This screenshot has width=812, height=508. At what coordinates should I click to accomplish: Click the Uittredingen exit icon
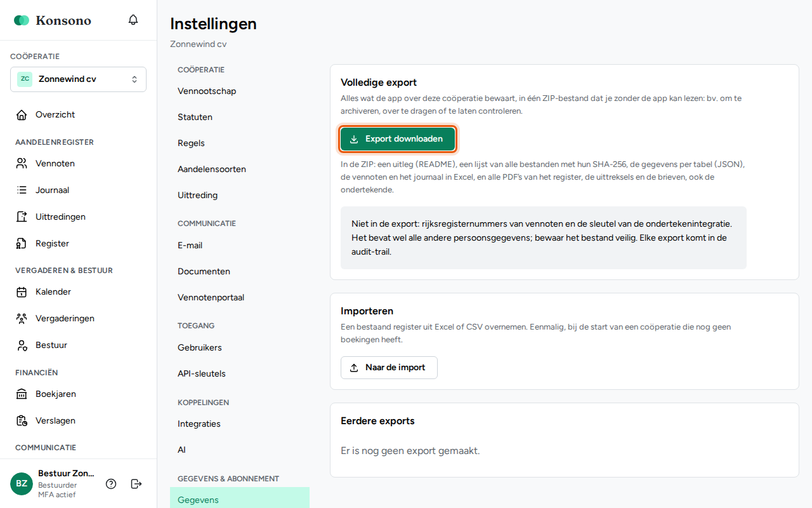coord(22,217)
